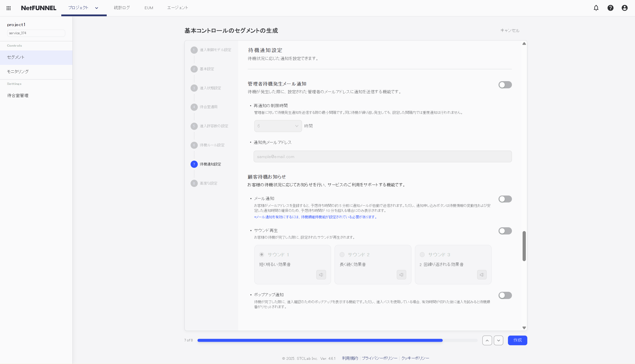
Task: Turn on the メール通知 toggle
Action: click(505, 199)
